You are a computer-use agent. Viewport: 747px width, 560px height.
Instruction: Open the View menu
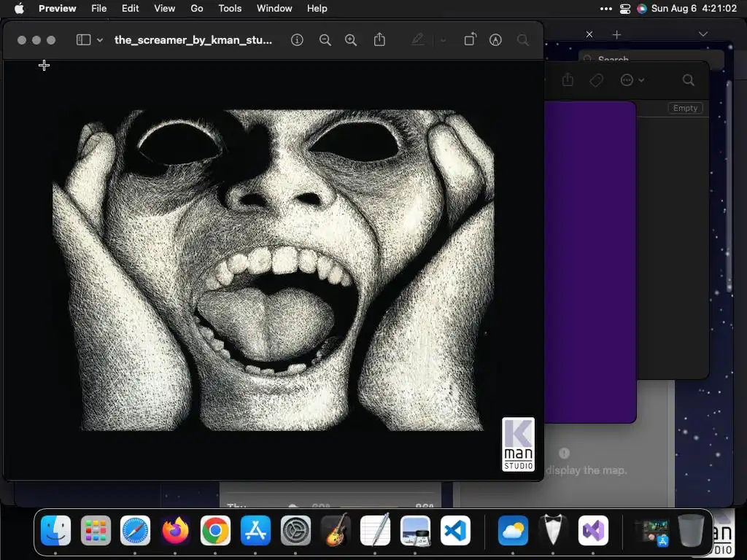[164, 8]
